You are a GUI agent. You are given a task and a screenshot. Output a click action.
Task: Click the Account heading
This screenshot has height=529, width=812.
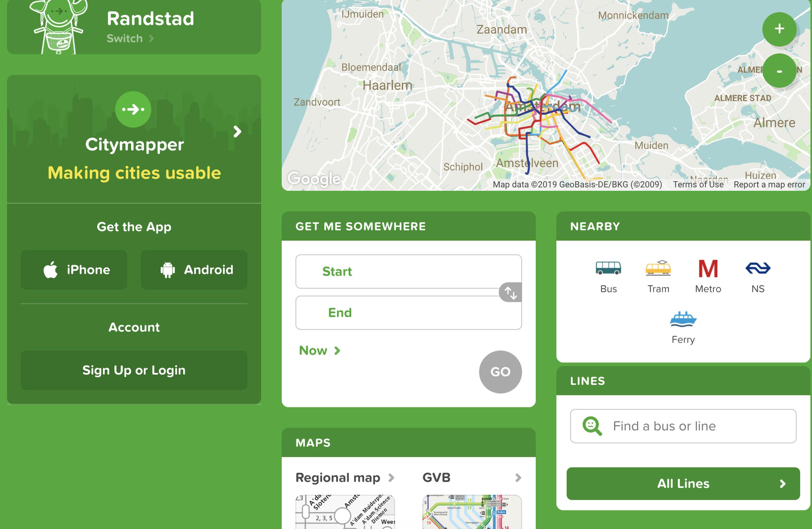[134, 327]
